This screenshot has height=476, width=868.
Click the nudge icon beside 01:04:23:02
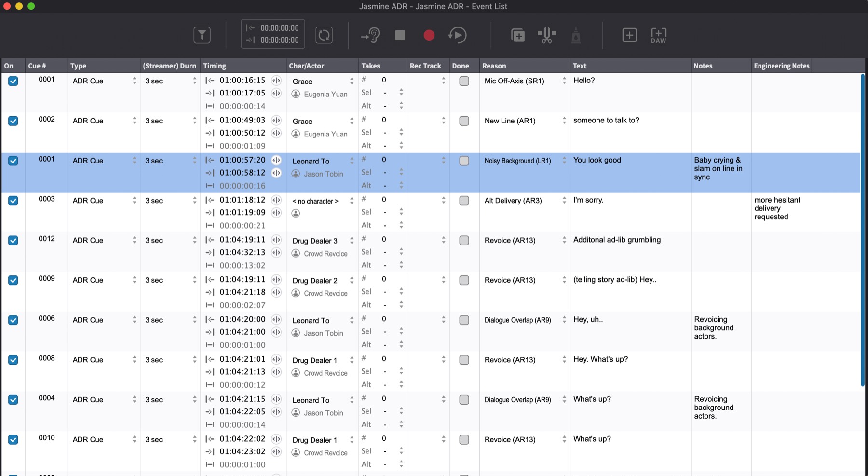276,451
